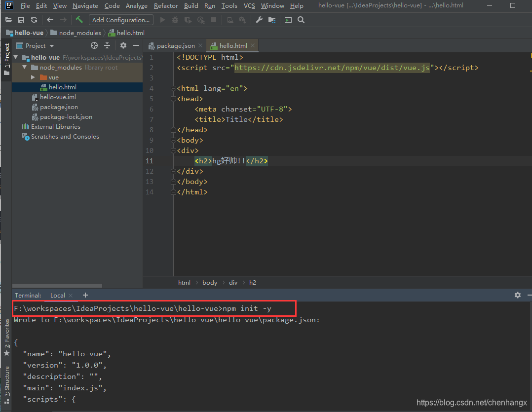Open terminal settings gear icon

coord(517,295)
